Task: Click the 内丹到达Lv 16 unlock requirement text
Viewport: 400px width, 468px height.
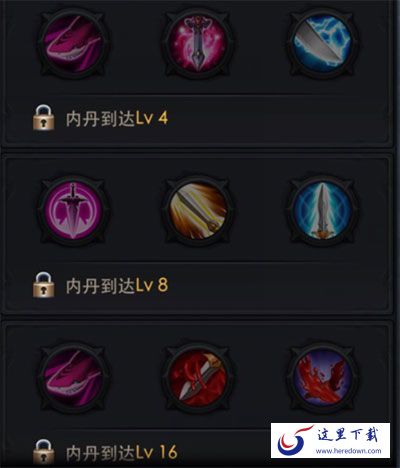Action: tap(122, 453)
